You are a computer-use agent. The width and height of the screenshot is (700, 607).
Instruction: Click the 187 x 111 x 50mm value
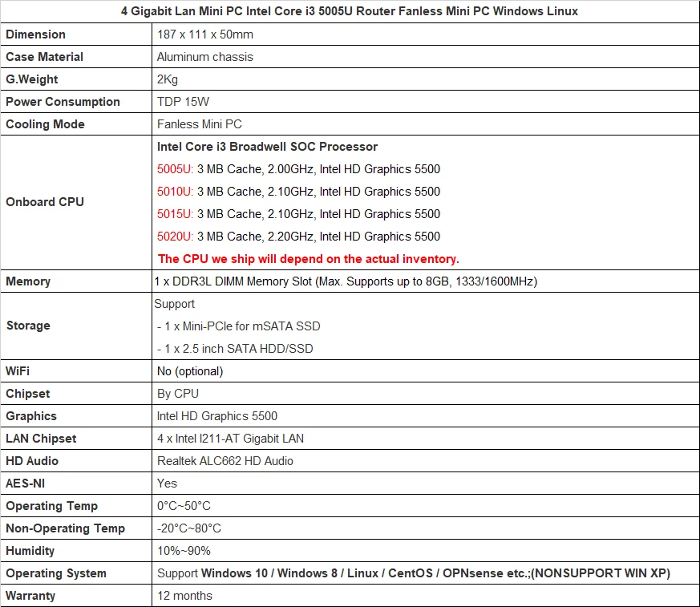click(205, 34)
